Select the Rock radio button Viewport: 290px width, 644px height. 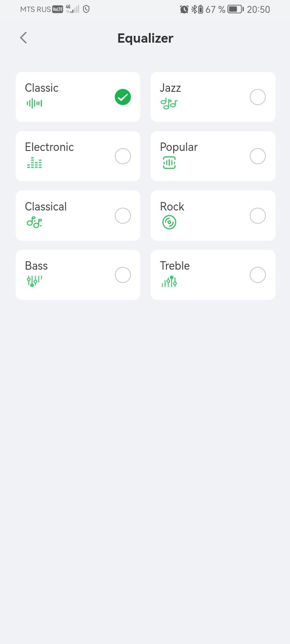[258, 216]
